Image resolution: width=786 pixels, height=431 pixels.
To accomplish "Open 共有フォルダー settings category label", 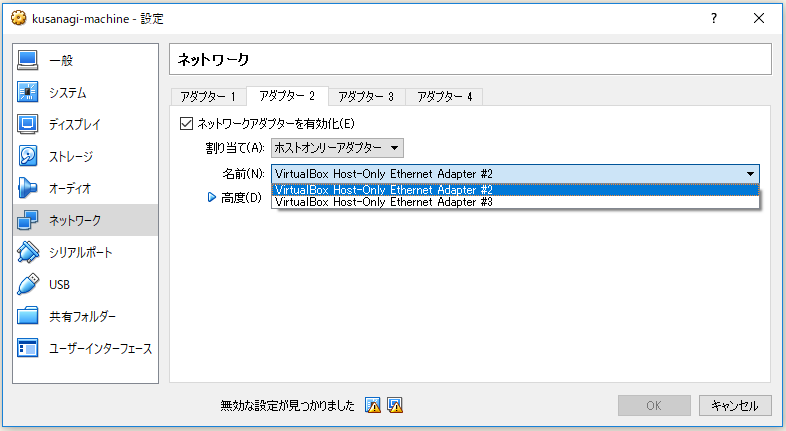I will [82, 317].
